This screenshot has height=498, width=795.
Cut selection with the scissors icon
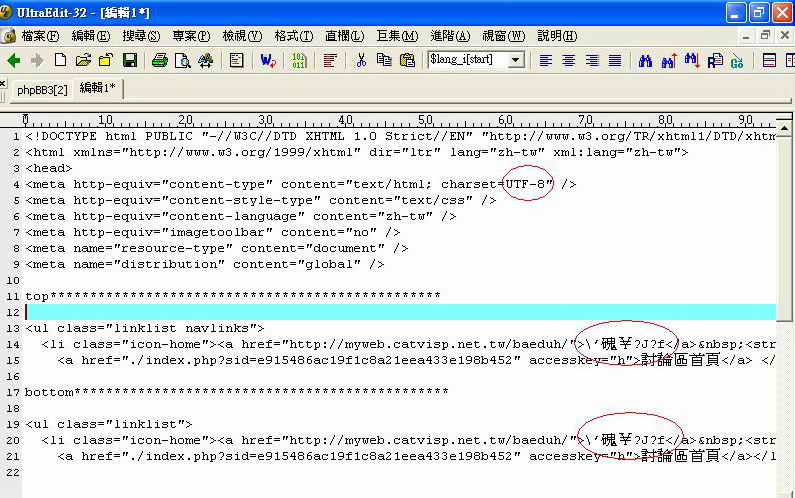pyautogui.click(x=361, y=61)
